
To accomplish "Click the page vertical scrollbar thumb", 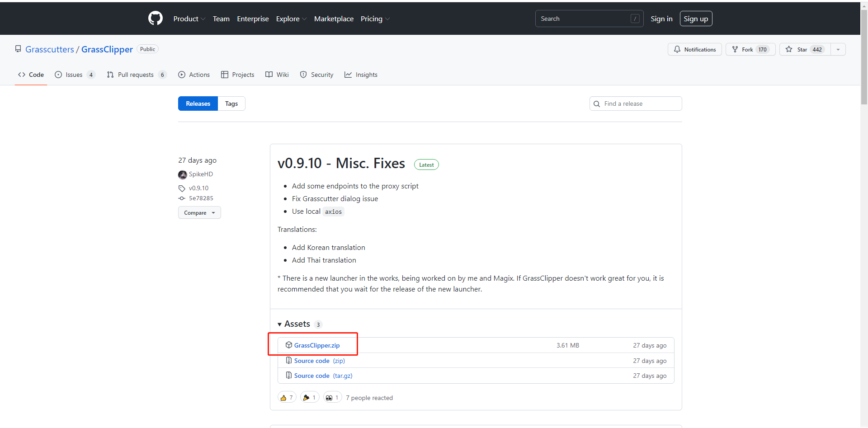I will 864,56.
